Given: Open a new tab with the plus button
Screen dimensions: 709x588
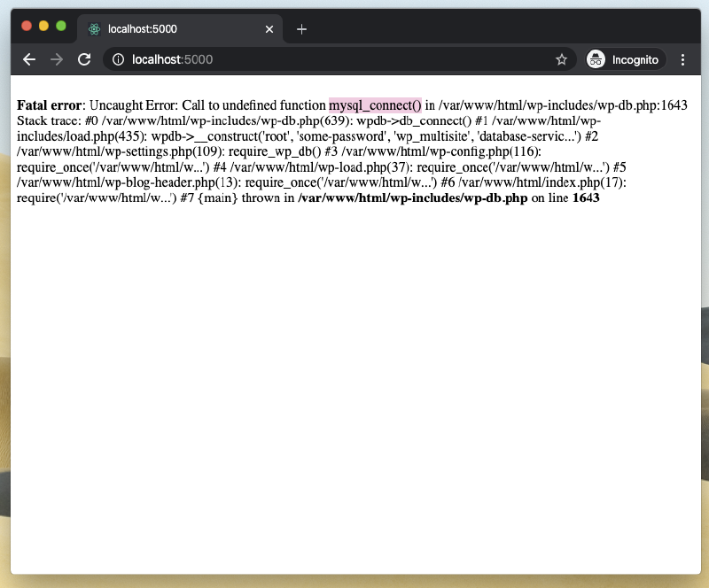Looking at the screenshot, I should [x=301, y=28].
